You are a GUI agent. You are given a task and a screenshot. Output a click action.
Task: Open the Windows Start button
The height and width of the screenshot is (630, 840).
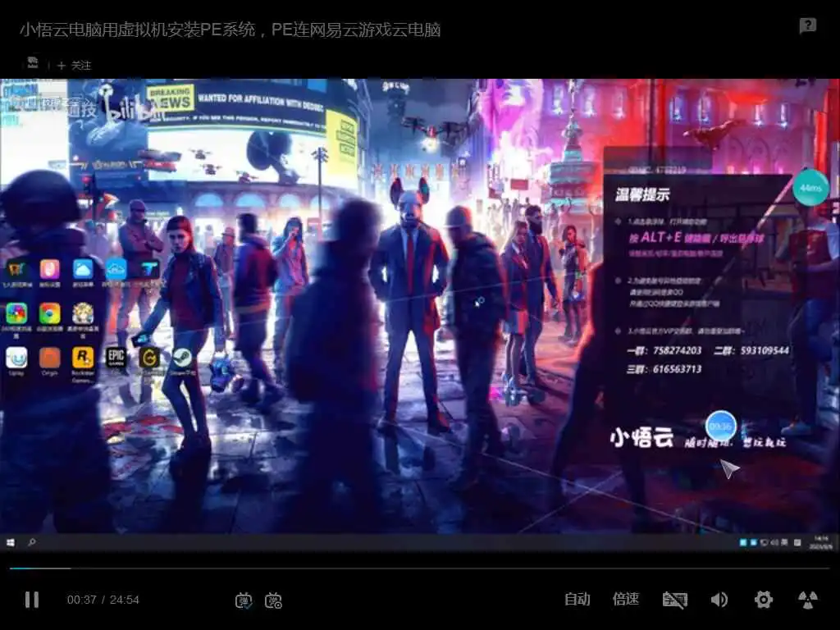coord(10,543)
